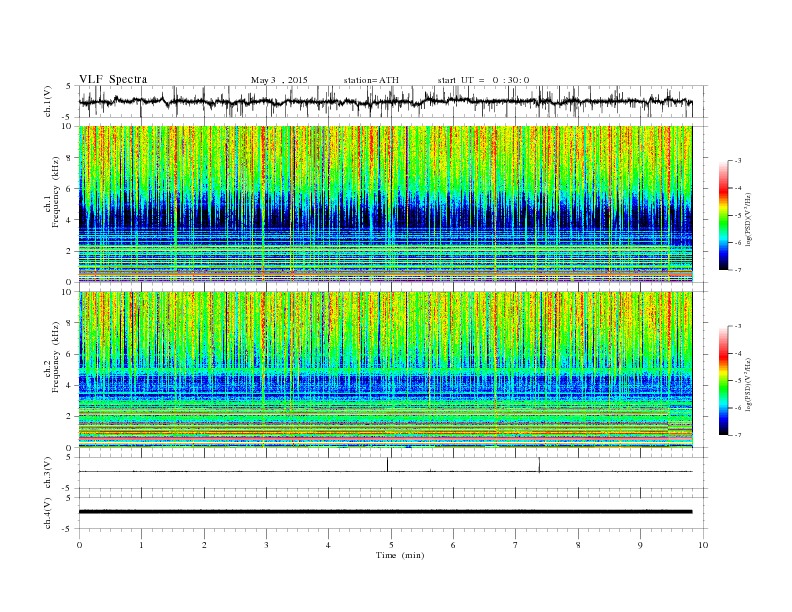Click the "3" tick on the time axis
The height and width of the screenshot is (612, 792).
coord(266,545)
